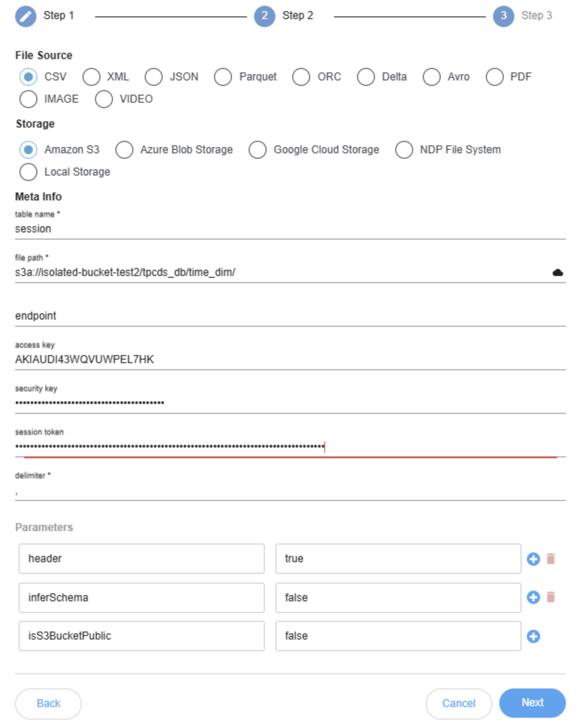Viewport: 581px width, 728px height.
Task: Click the cloud icon in file path field
Action: click(x=557, y=272)
